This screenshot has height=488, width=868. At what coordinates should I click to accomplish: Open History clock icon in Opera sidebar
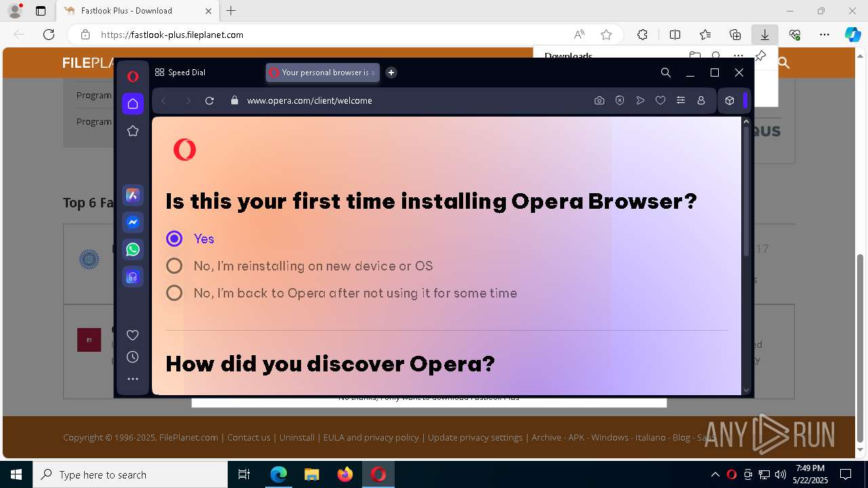click(133, 357)
